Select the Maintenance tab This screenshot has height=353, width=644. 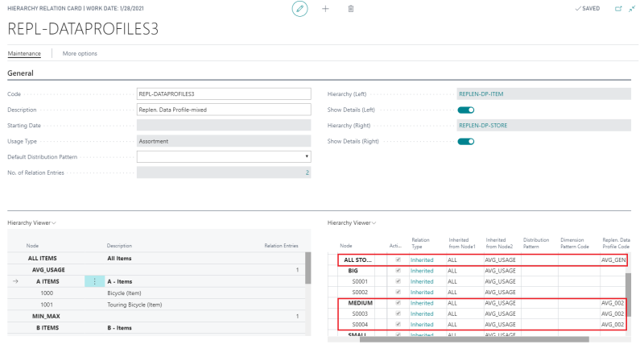coord(24,53)
